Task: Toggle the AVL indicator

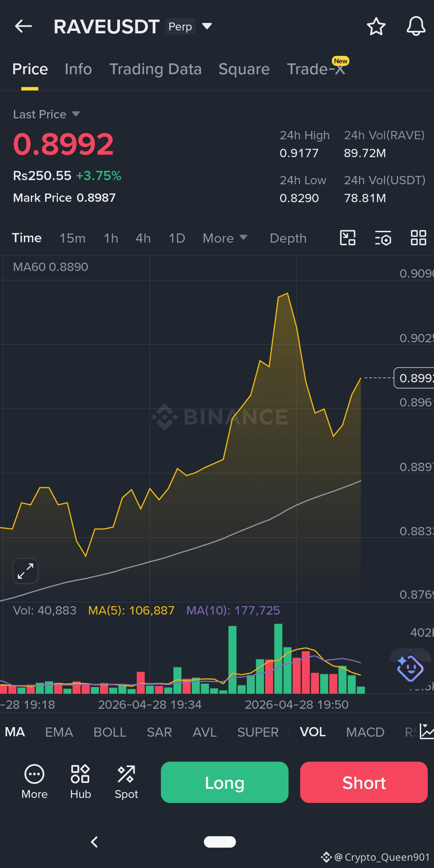Action: point(205,732)
